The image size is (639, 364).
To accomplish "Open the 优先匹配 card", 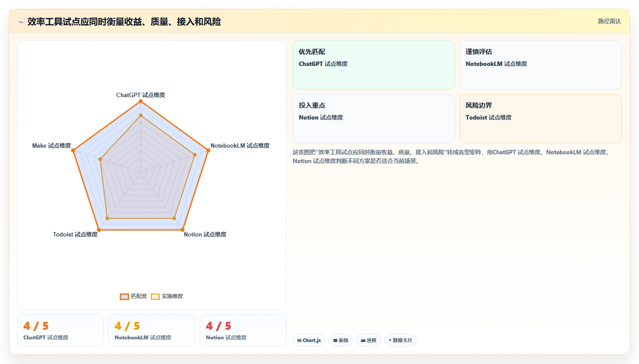I will click(x=374, y=65).
